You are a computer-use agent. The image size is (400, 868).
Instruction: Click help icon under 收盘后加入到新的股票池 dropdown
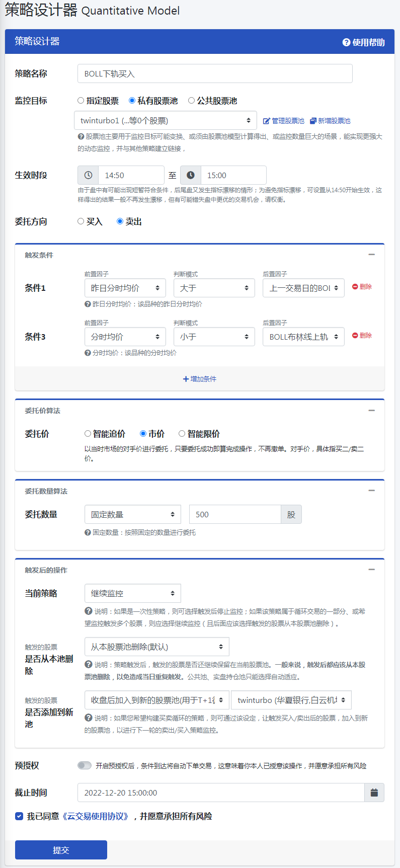[x=88, y=718]
